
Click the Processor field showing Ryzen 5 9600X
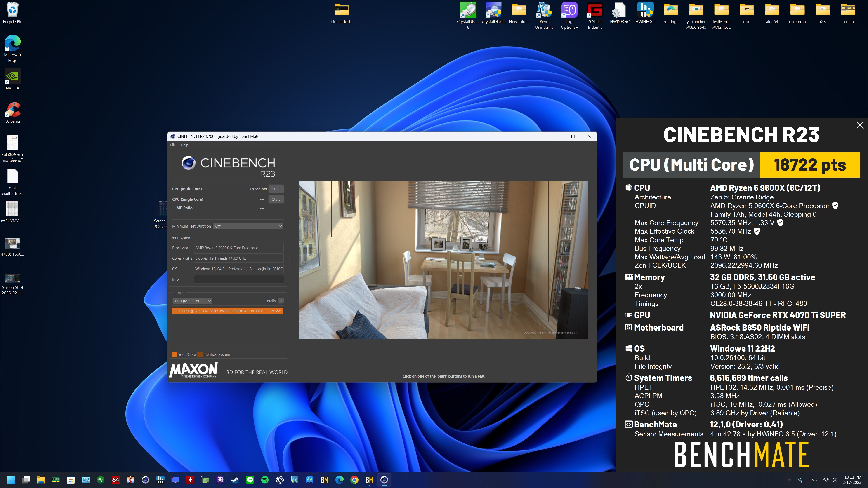click(238, 248)
